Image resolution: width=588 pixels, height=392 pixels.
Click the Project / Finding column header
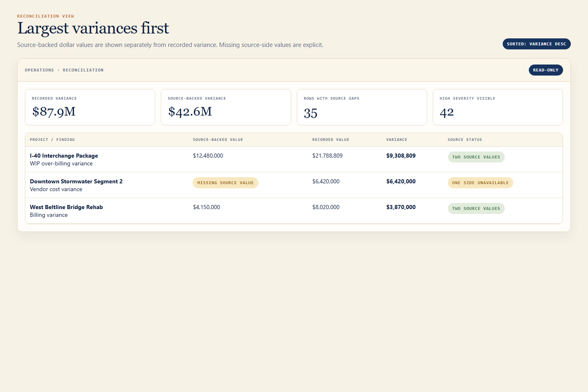tap(52, 140)
